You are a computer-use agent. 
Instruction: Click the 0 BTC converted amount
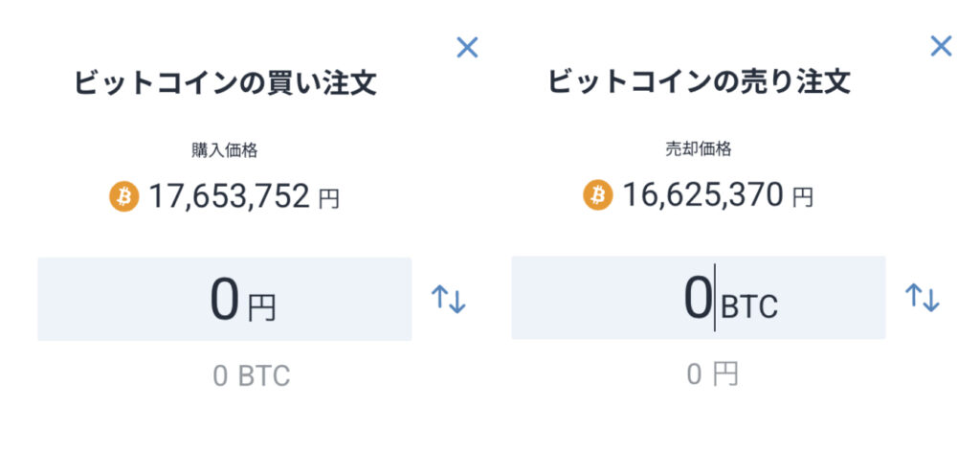(x=251, y=375)
